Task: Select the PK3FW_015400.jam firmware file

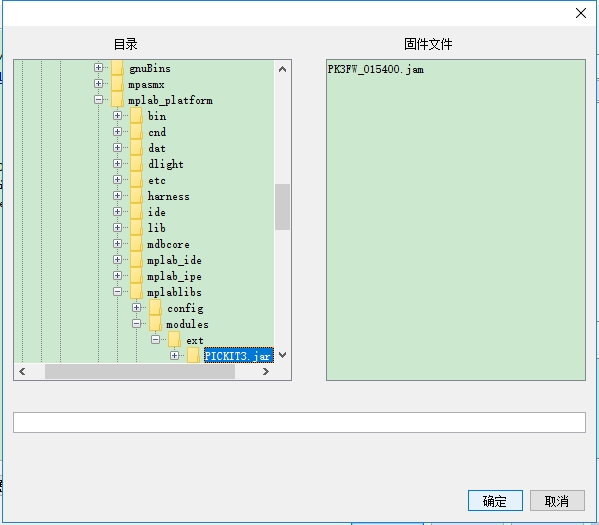Action: pyautogui.click(x=376, y=69)
